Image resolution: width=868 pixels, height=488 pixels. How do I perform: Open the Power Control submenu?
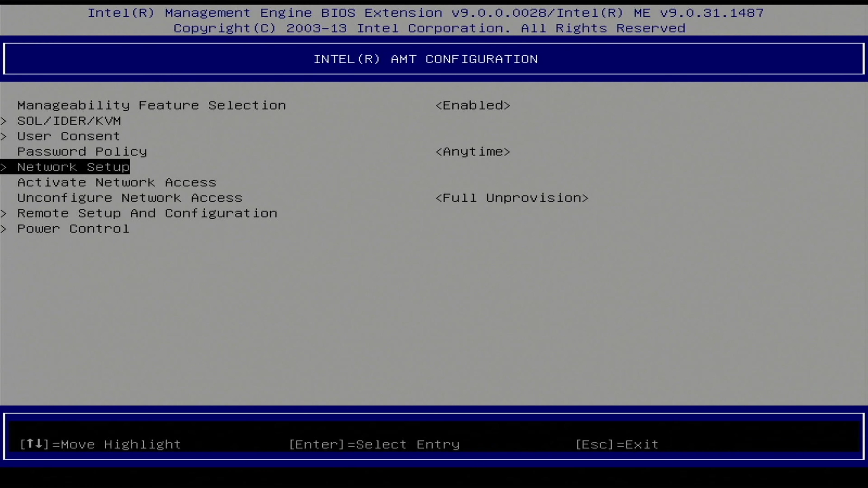point(73,229)
